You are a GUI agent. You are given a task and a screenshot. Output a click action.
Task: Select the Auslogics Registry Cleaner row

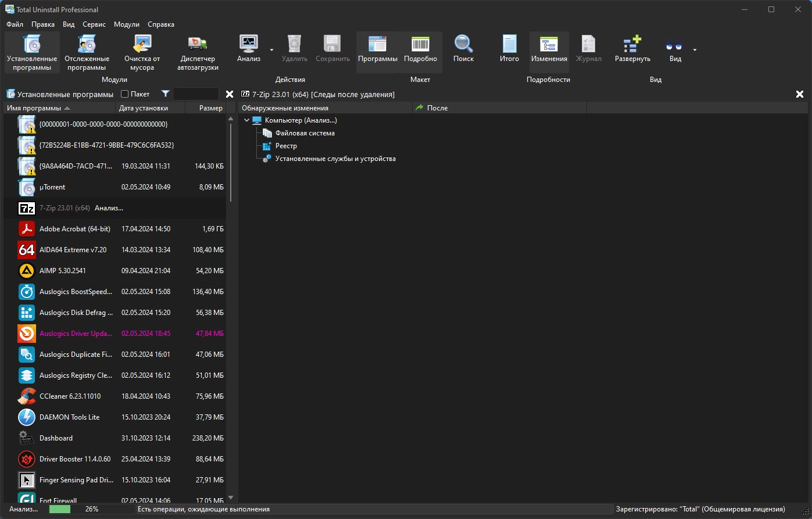pyautogui.click(x=115, y=375)
